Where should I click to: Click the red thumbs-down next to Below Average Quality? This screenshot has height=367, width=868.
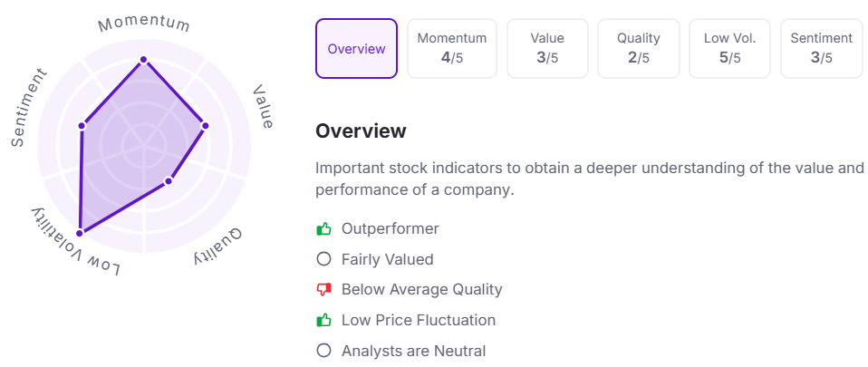pyautogui.click(x=323, y=289)
